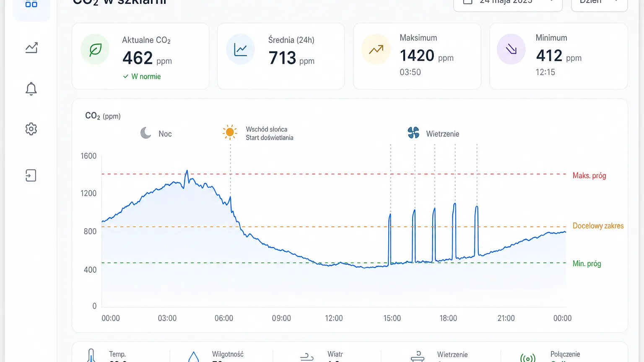
Task: Click the green leaf Aktualne CO2 icon
Action: 95,49
